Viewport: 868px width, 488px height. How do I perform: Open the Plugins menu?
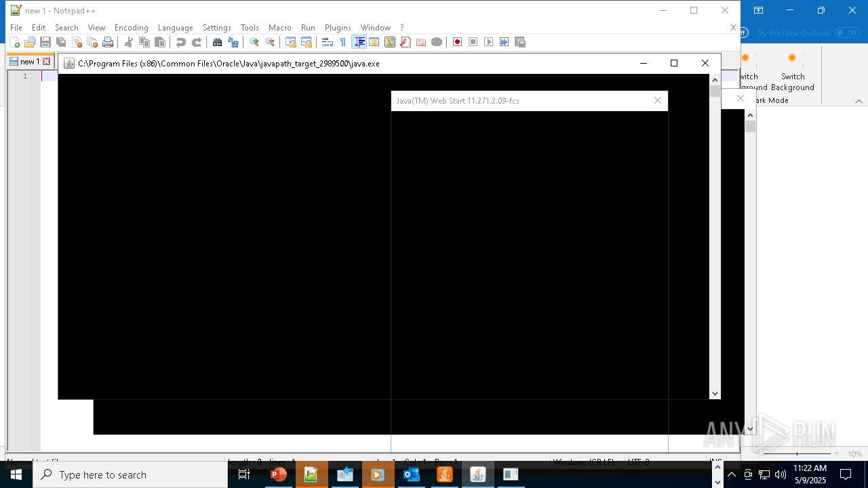click(x=338, y=28)
